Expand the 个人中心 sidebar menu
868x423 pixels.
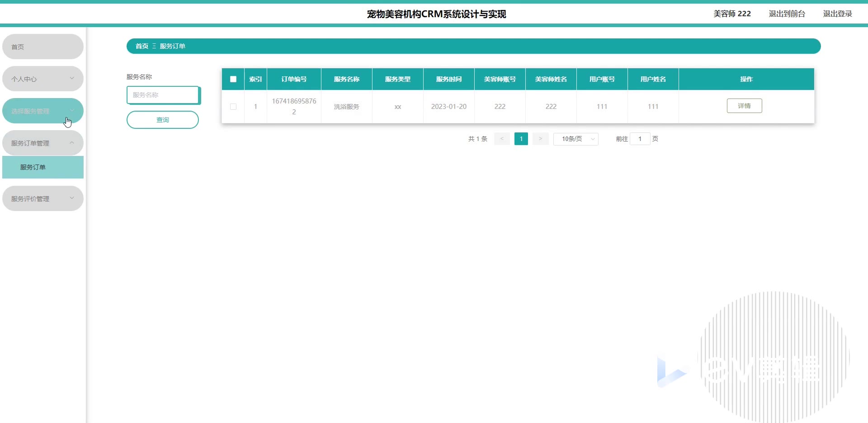point(43,79)
